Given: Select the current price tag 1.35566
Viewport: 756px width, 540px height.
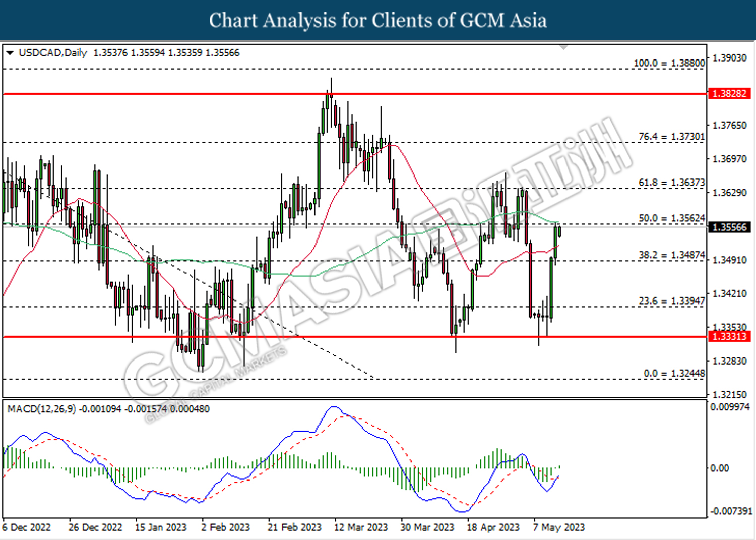Looking at the screenshot, I should [x=729, y=227].
